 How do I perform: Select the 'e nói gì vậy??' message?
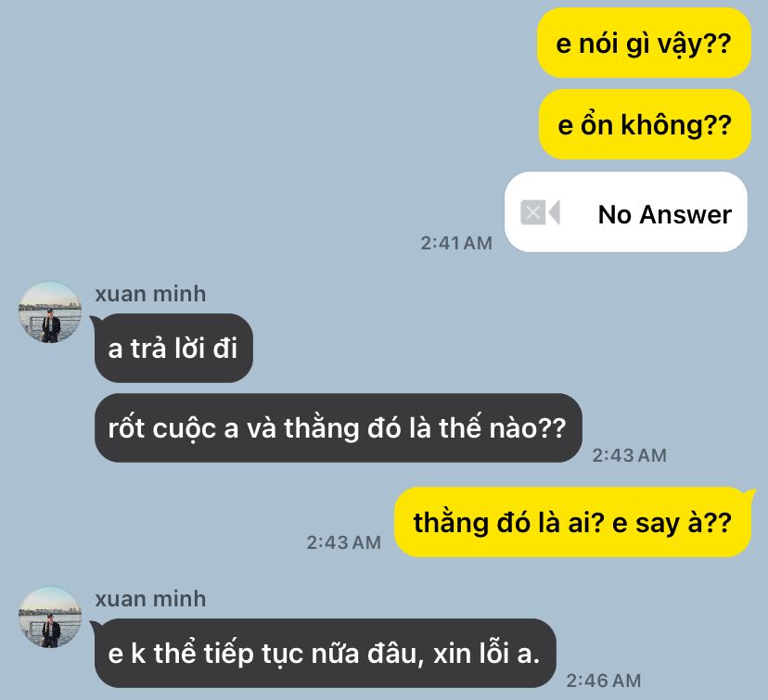[644, 43]
